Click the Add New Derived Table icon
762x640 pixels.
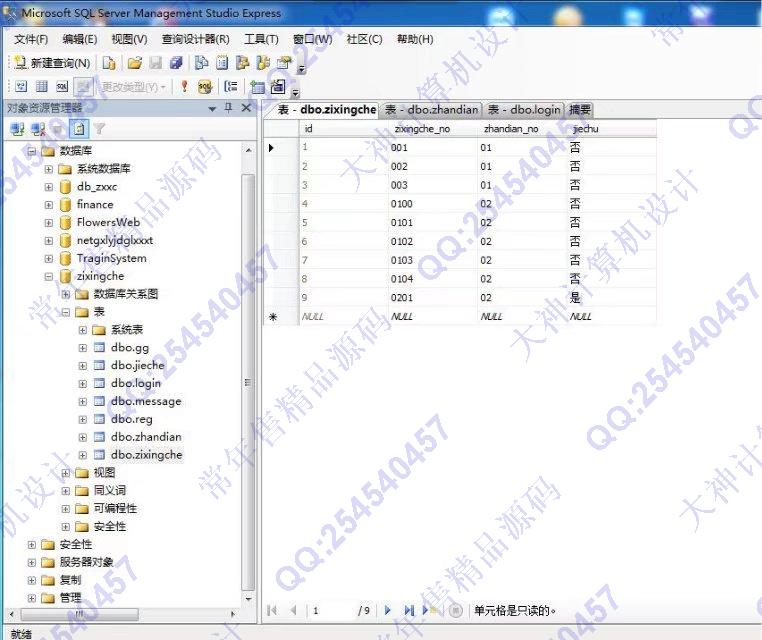278,86
